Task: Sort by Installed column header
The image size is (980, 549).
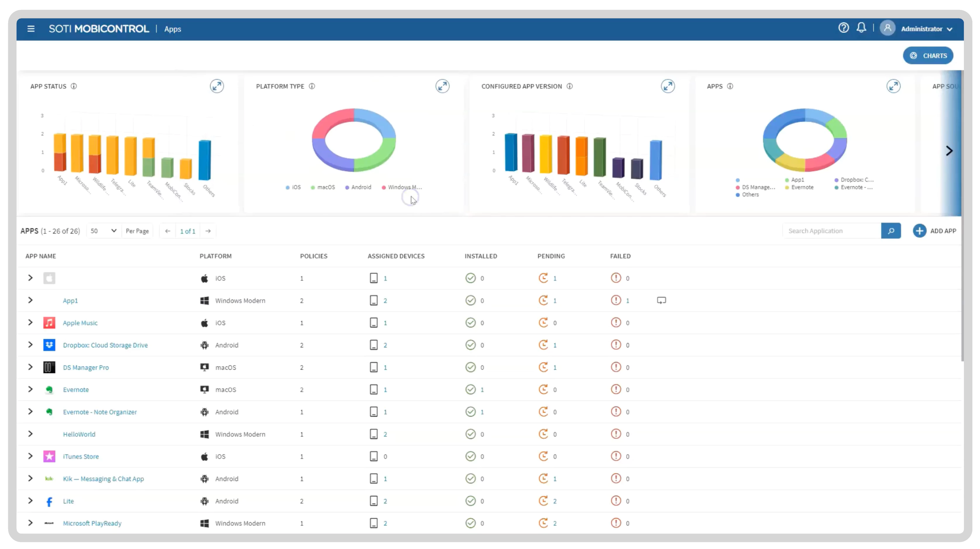Action: [480, 256]
